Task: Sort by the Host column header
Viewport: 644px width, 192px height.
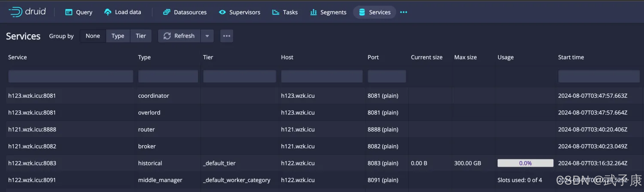Action: click(287, 57)
